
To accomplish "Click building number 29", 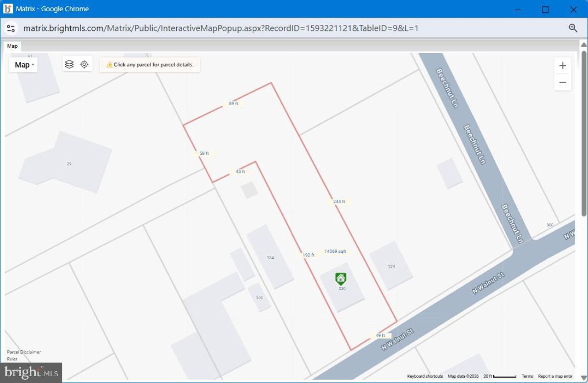I will tap(69, 164).
